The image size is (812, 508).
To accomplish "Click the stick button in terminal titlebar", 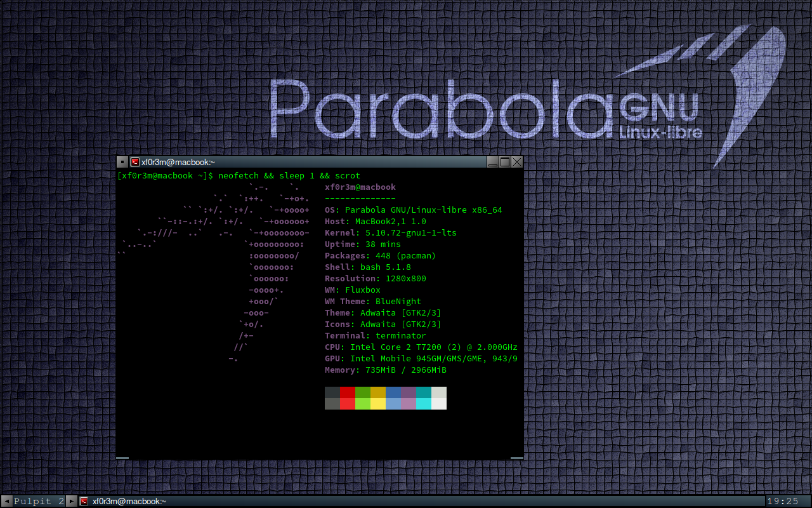I will pyautogui.click(x=122, y=162).
